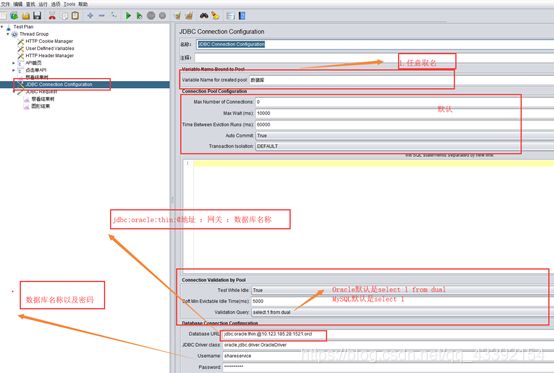Collapse the Thread Group tree node arrow
The height and width of the screenshot is (373, 554).
click(x=8, y=34)
